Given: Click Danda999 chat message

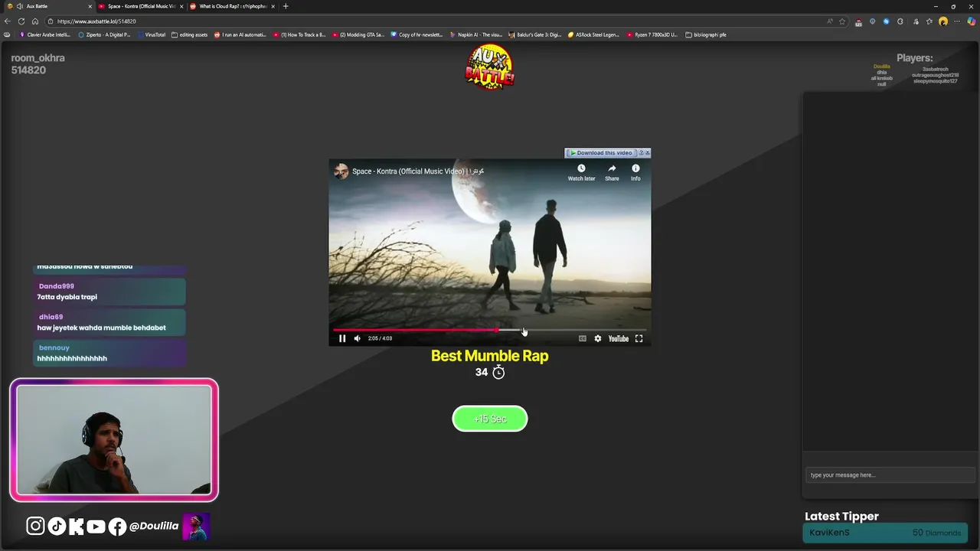Looking at the screenshot, I should [x=110, y=292].
